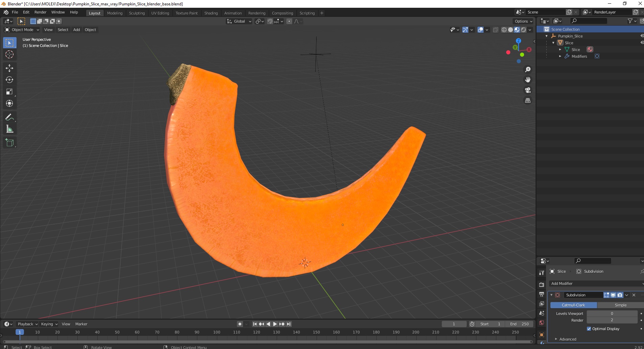The height and width of the screenshot is (349, 644).
Task: Pick the Select Box tool
Action: coord(9,43)
